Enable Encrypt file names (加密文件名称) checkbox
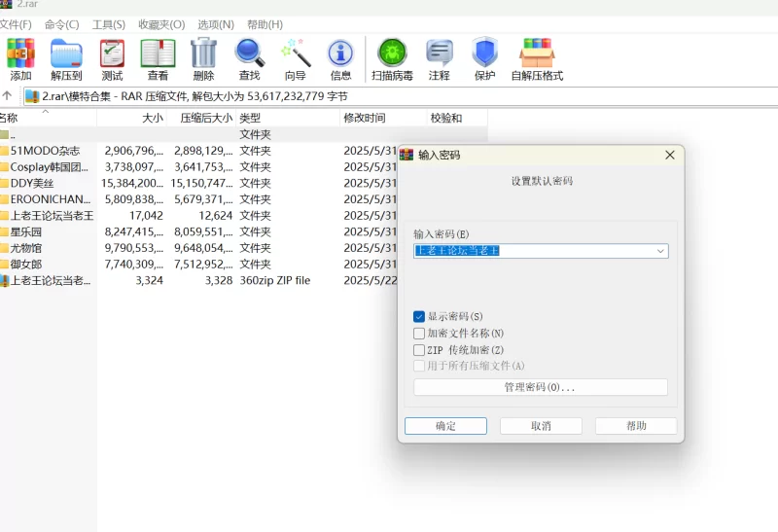This screenshot has height=532, width=778. [419, 333]
